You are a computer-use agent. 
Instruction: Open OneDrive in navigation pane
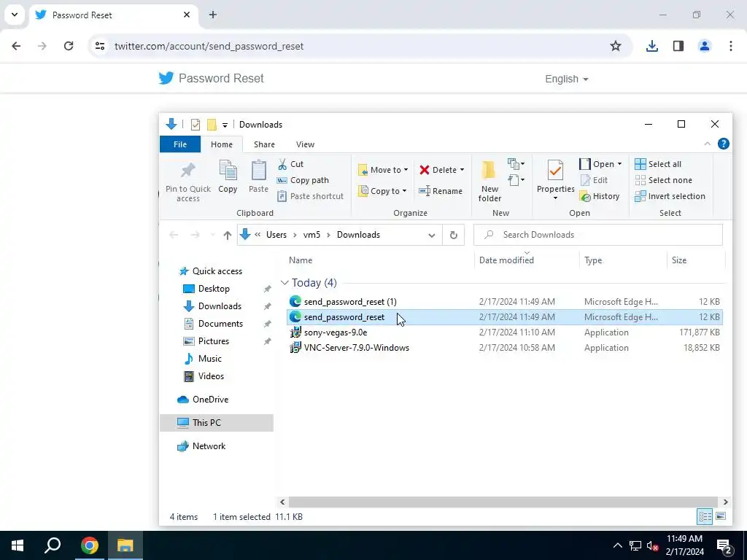209,400
